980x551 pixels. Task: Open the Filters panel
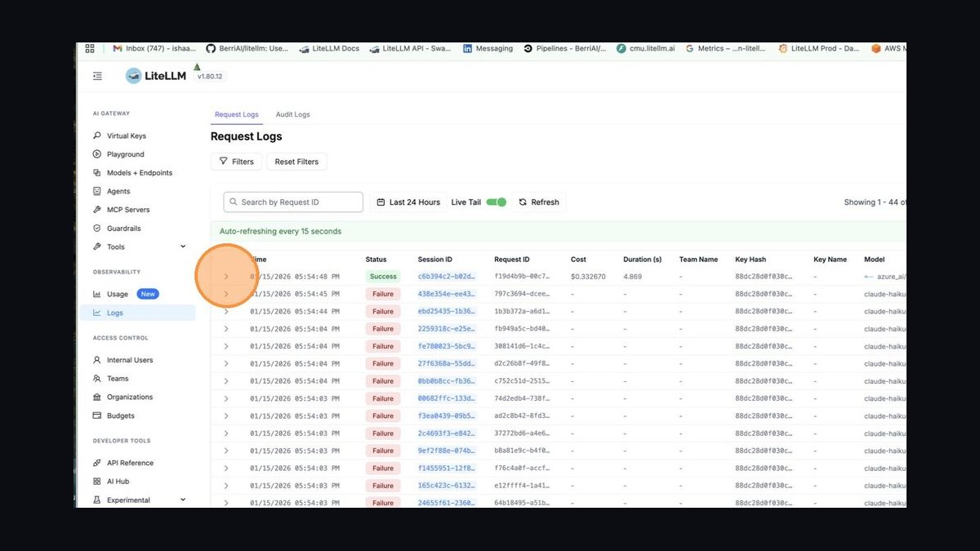pos(236,162)
